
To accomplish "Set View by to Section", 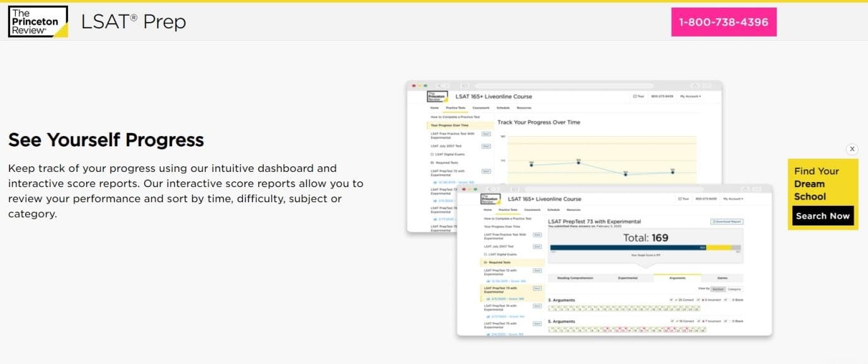I will [718, 289].
